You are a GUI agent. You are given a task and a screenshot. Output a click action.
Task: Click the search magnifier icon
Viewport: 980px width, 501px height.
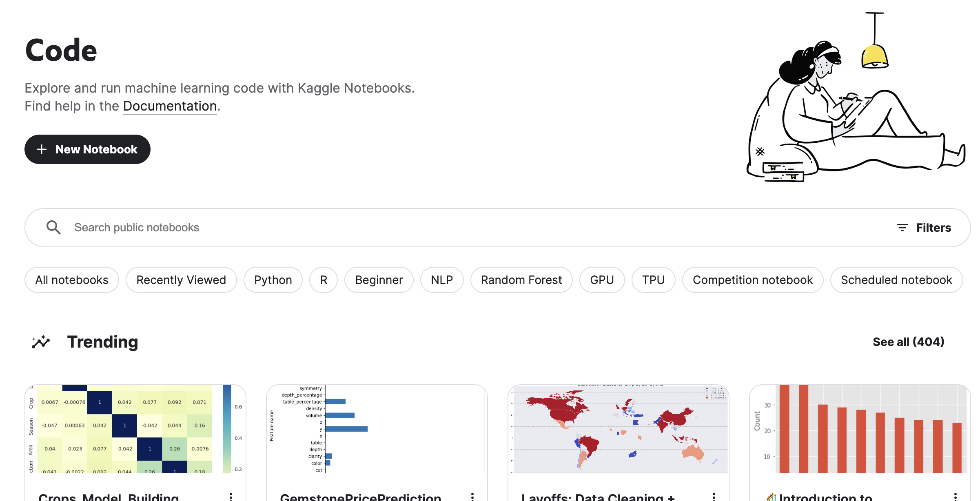[53, 227]
